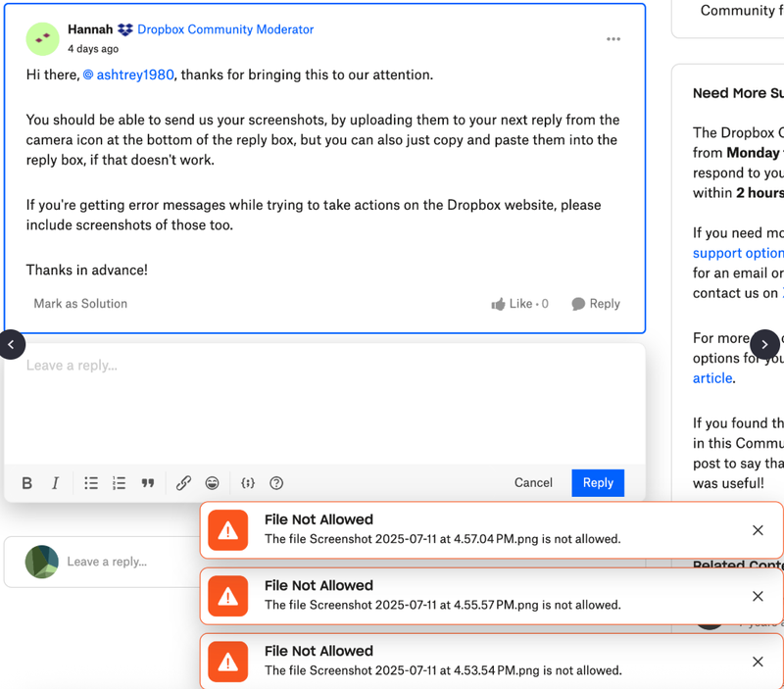This screenshot has height=689, width=784.
Task: Click Hannah's avatar picture
Action: [42, 39]
